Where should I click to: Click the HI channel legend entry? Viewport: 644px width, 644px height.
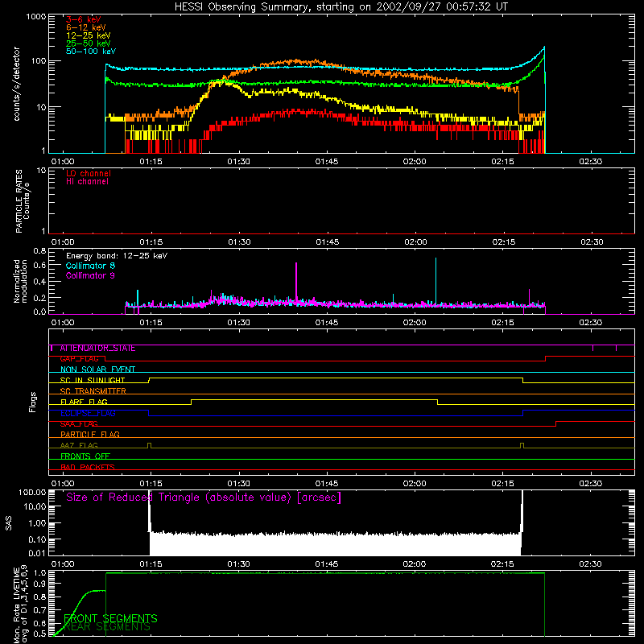click(x=87, y=182)
